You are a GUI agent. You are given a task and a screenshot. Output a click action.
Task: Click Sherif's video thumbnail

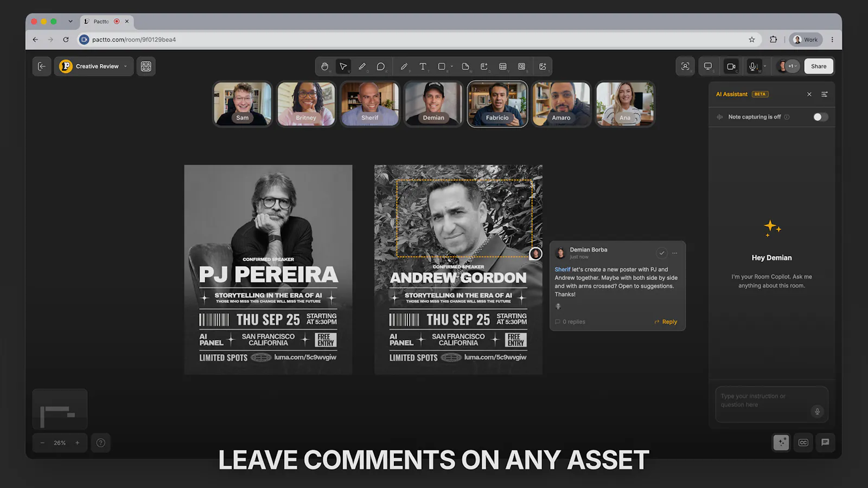tap(370, 104)
